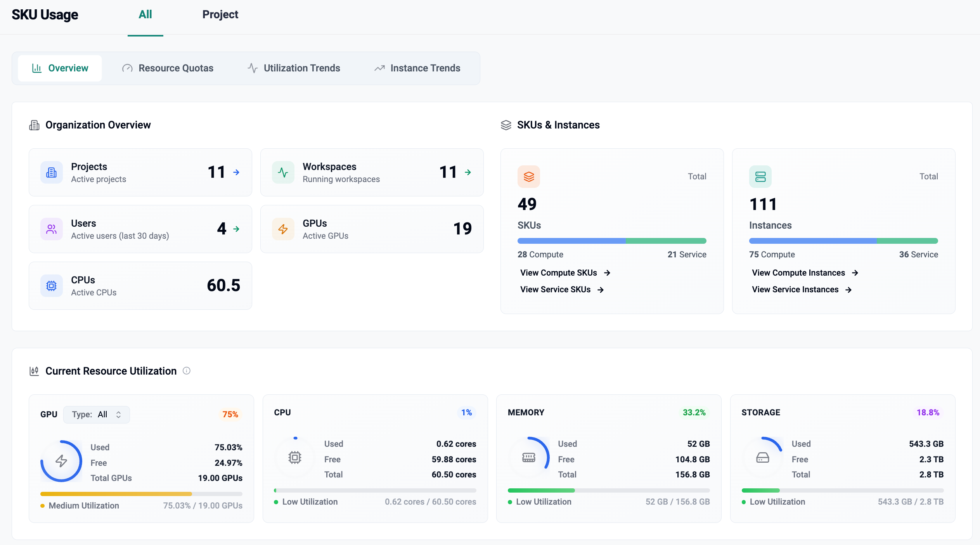Go to the Instance Trends tab
The image size is (980, 545).
point(417,68)
